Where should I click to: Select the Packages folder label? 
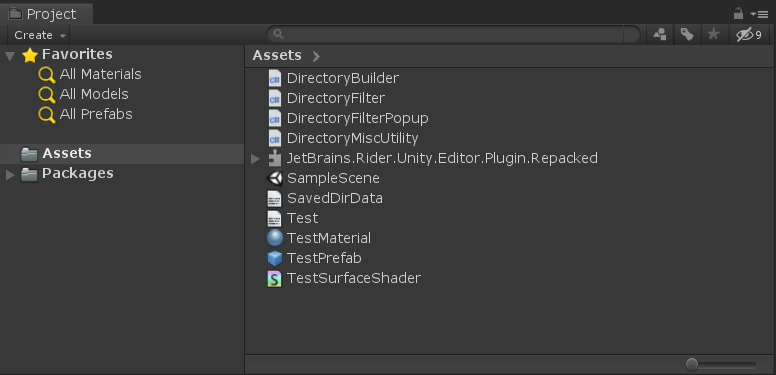point(78,173)
